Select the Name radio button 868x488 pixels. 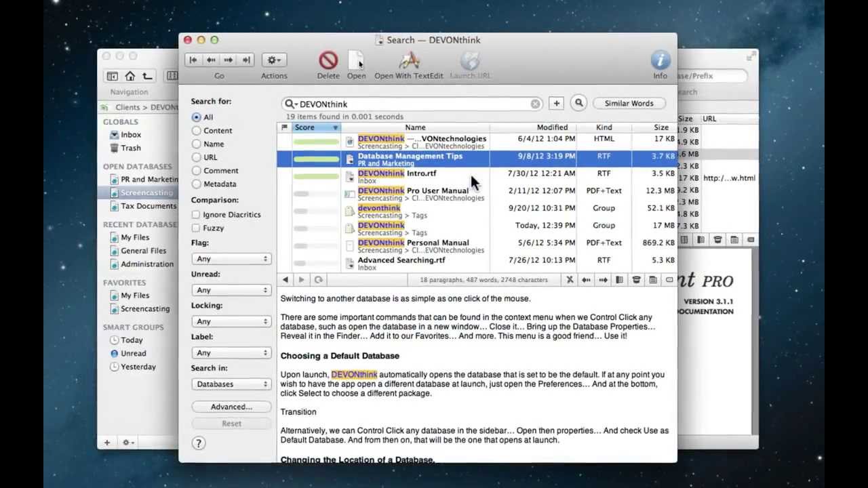(x=197, y=144)
